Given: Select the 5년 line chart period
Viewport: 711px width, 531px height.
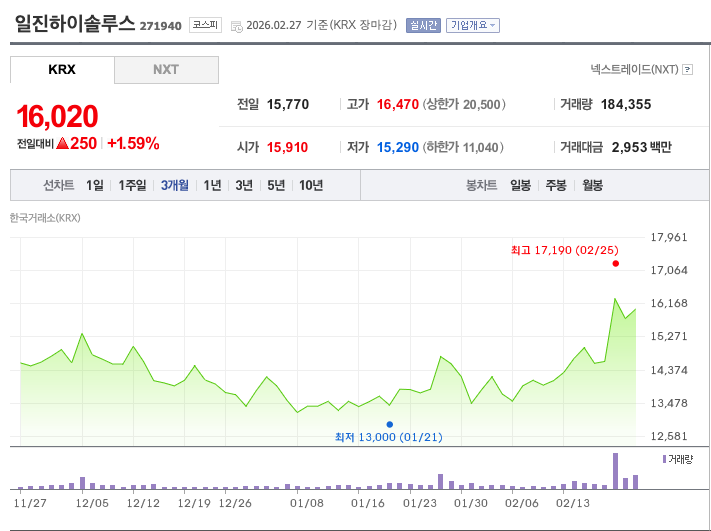Looking at the screenshot, I should [x=276, y=185].
